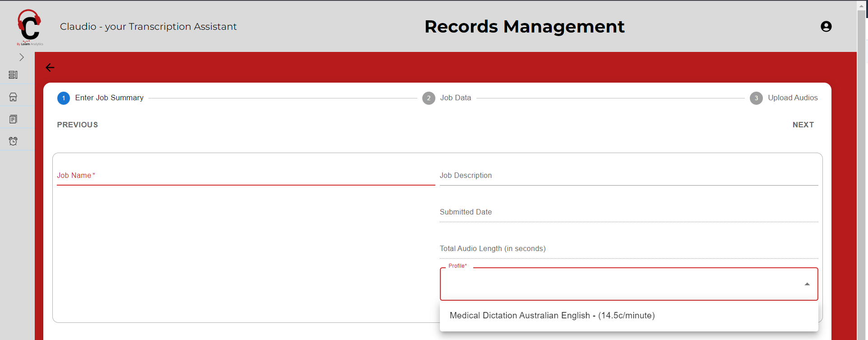This screenshot has width=868, height=340.
Task: Collapse the Profile dropdown using its arrow
Action: [x=807, y=284]
